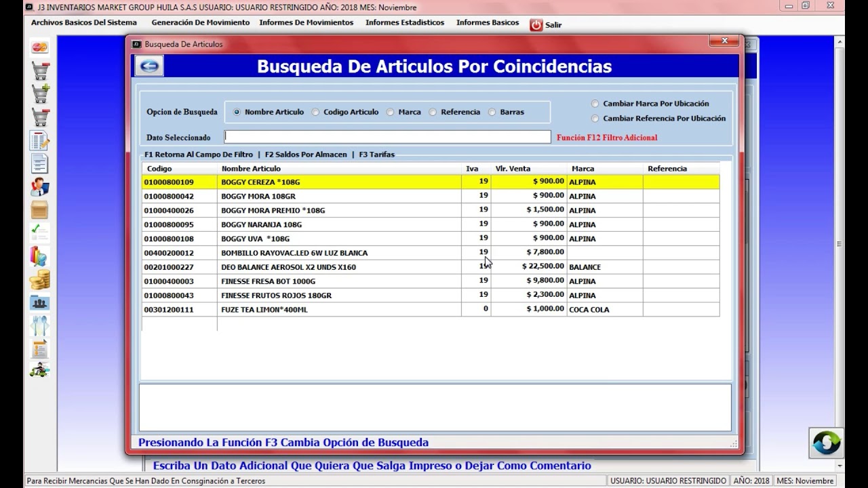Select Barras search option

506,112
